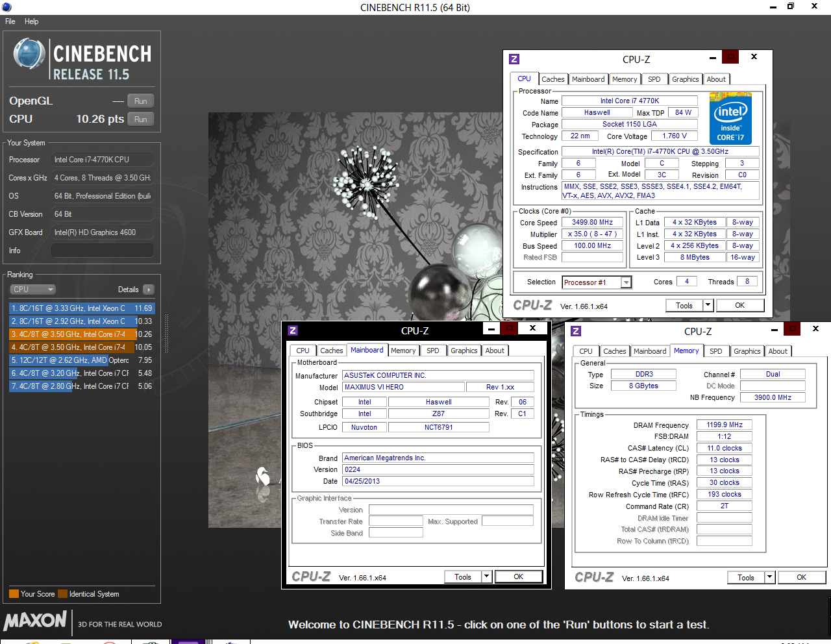Screen dimensions: 831x644
Task: Click the Identical System brown legend swatch
Action: point(62,594)
